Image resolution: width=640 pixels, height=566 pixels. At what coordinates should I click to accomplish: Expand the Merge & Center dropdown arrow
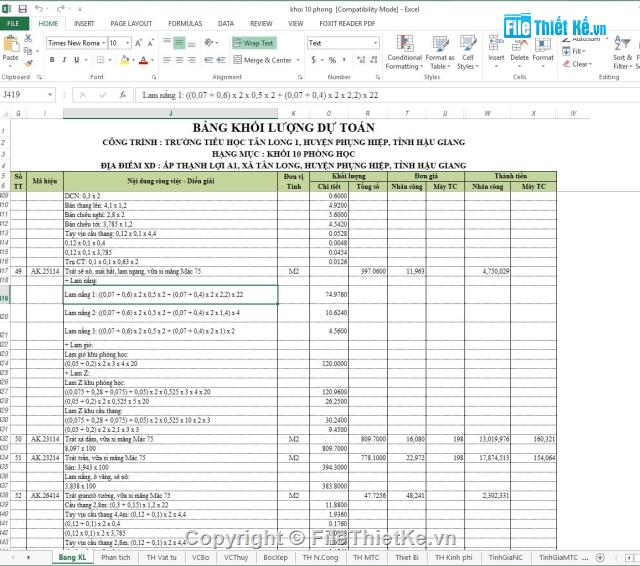[298, 60]
